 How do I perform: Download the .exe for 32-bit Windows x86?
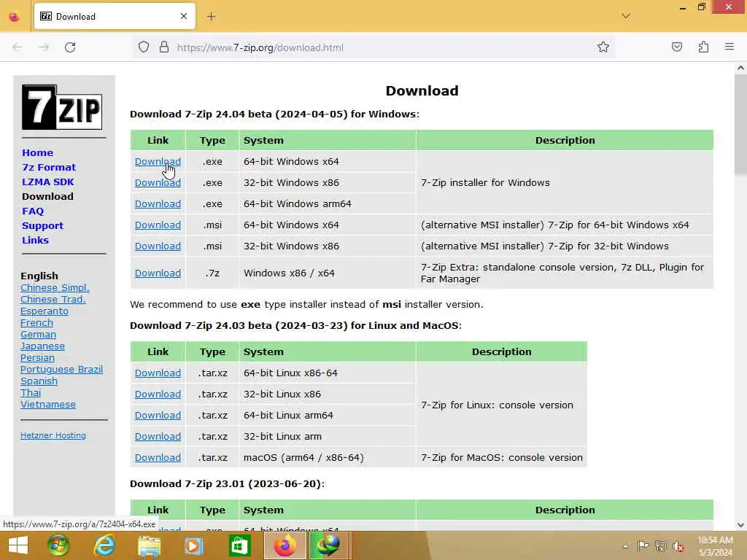click(x=158, y=183)
